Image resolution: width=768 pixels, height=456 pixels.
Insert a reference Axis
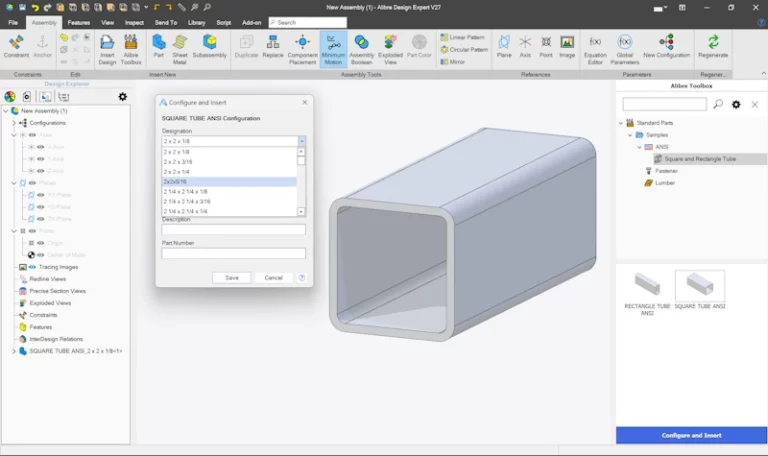point(525,47)
